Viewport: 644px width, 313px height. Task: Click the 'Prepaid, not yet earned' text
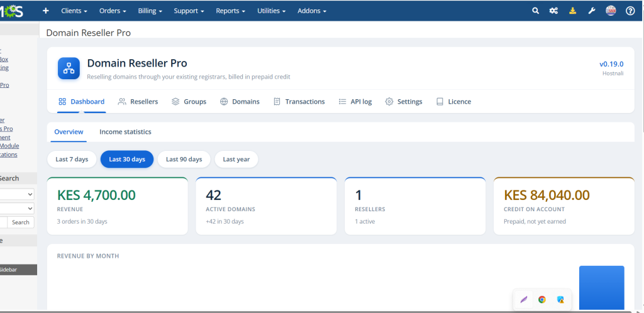click(535, 221)
